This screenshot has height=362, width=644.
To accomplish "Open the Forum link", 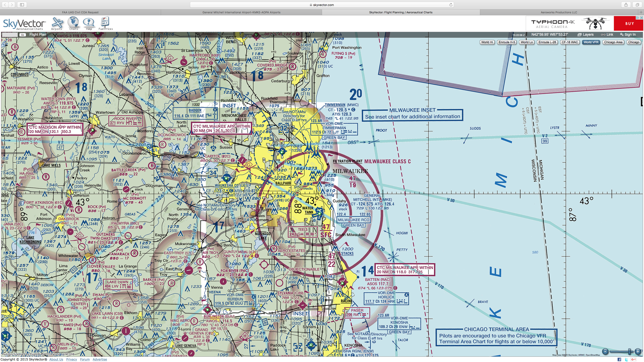I will click(85, 359).
